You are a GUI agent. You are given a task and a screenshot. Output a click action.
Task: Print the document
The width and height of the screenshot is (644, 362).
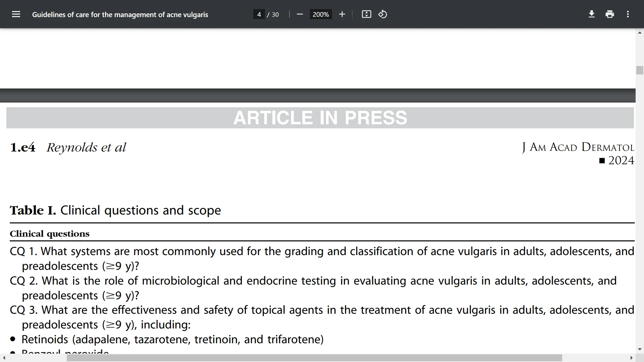tap(610, 14)
